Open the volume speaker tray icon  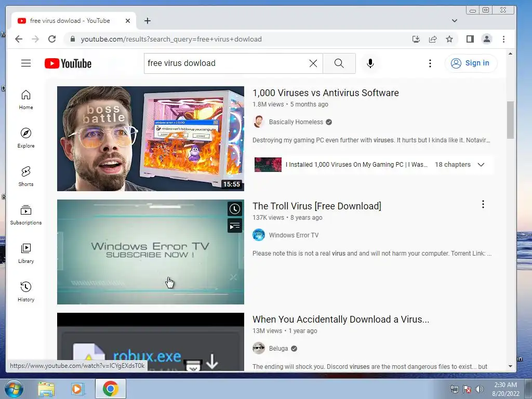(x=480, y=389)
